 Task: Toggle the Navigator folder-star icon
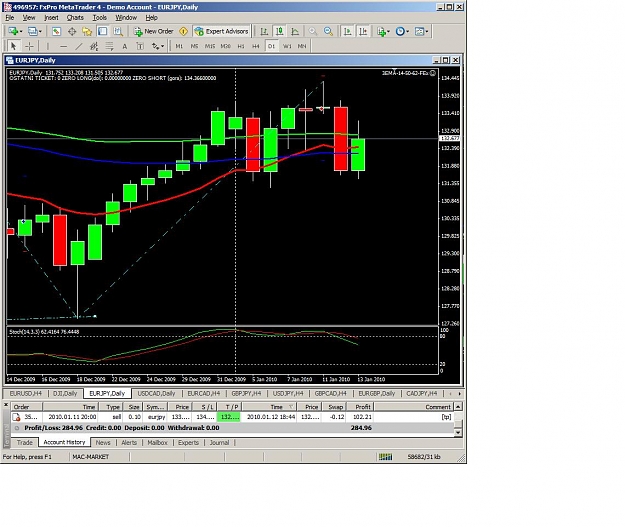point(87,31)
